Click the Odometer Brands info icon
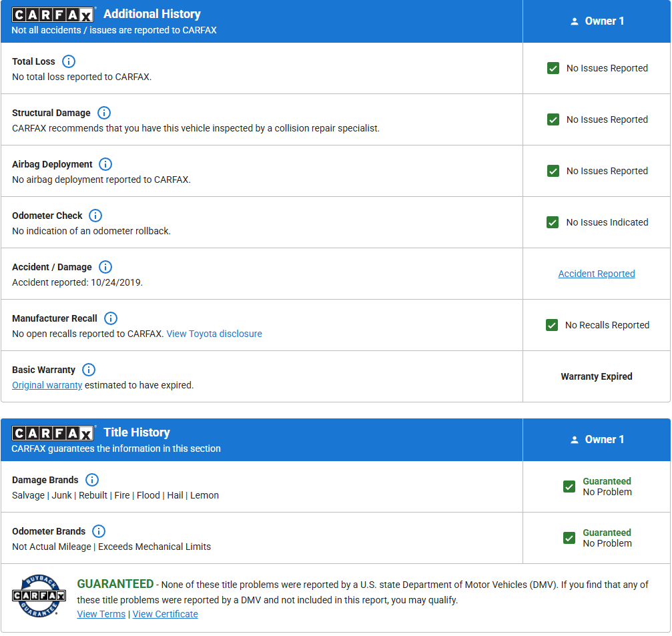Screen dimensions: 672x636 coord(99,531)
